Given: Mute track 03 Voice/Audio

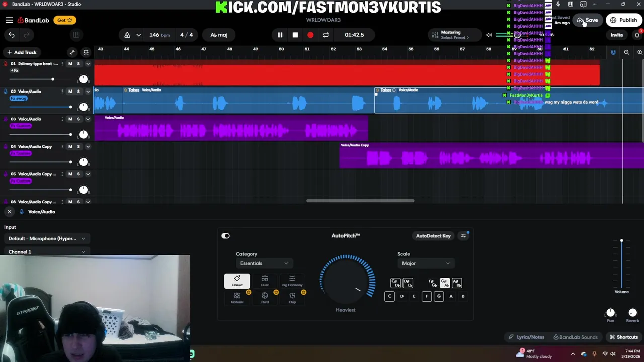Looking at the screenshot, I should [70, 119].
